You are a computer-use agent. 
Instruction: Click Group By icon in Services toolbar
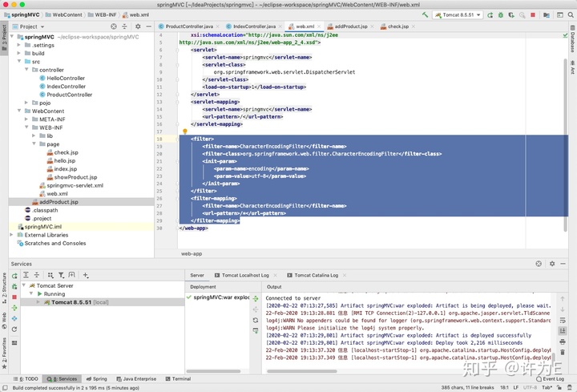coord(50,275)
